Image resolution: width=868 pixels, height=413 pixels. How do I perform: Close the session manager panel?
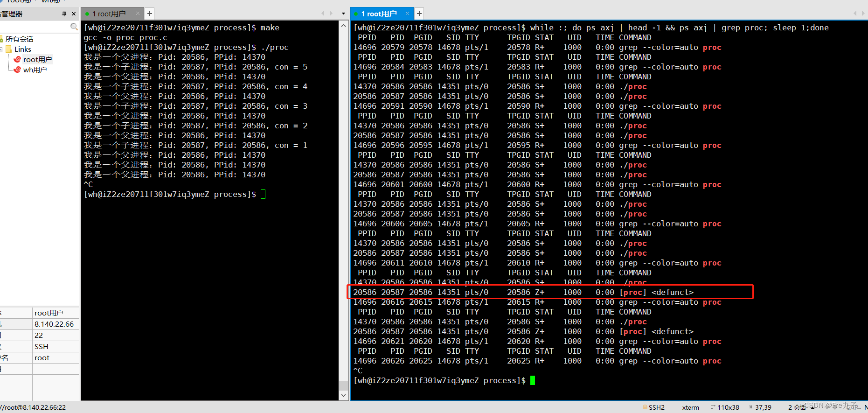74,14
